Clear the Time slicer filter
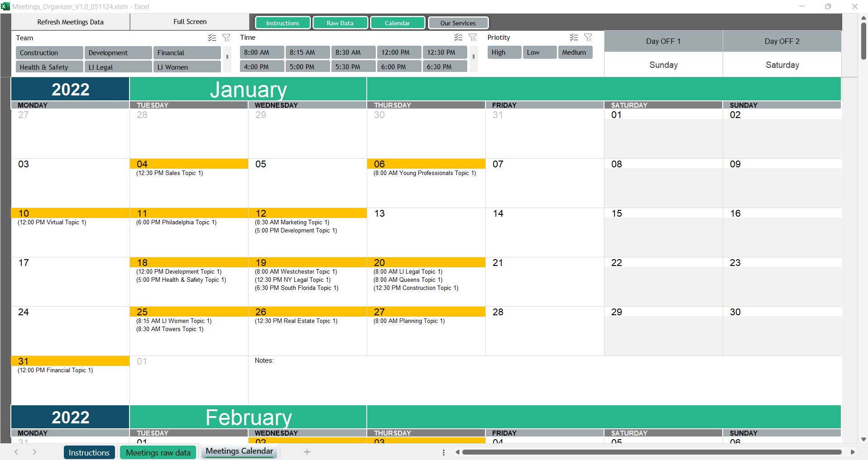This screenshot has width=868, height=460. (x=473, y=38)
